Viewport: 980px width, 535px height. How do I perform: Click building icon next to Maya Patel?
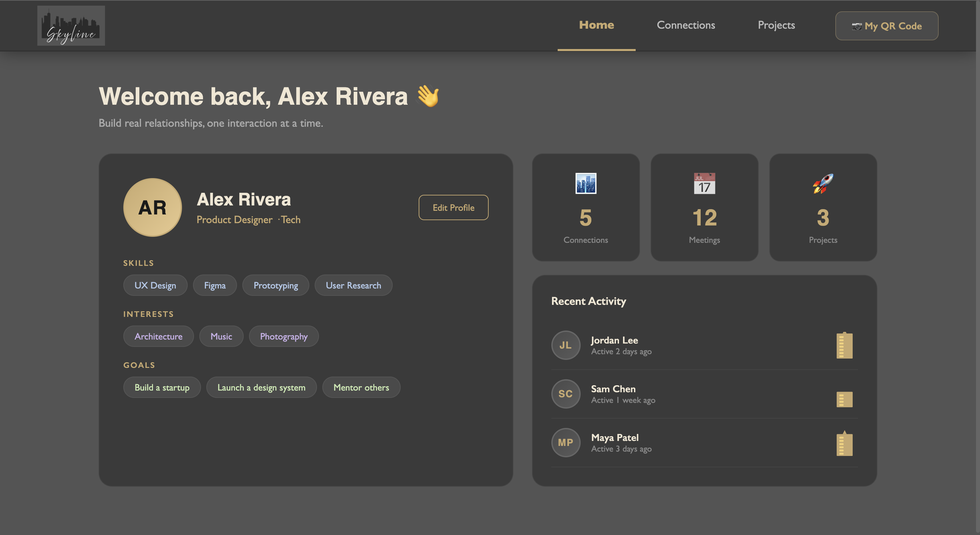(x=844, y=444)
